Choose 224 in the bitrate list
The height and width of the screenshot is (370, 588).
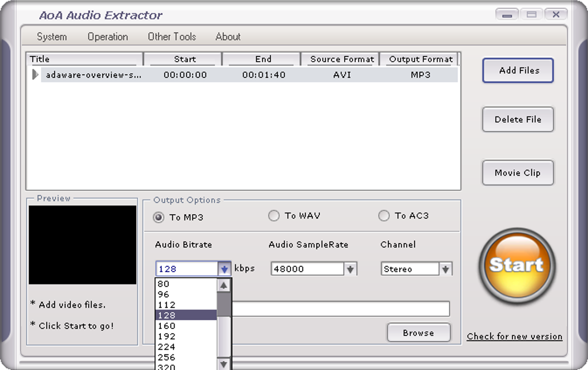tap(186, 347)
